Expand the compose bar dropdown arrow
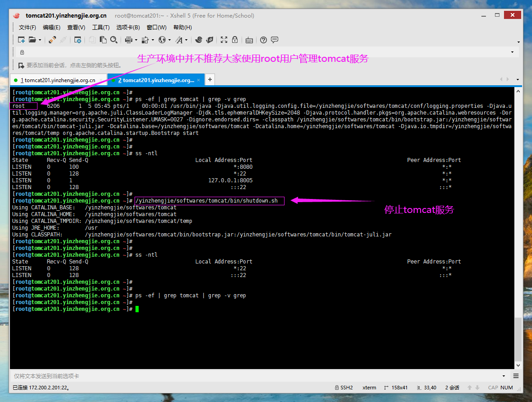Screen dimensions: 532x402 504,376
